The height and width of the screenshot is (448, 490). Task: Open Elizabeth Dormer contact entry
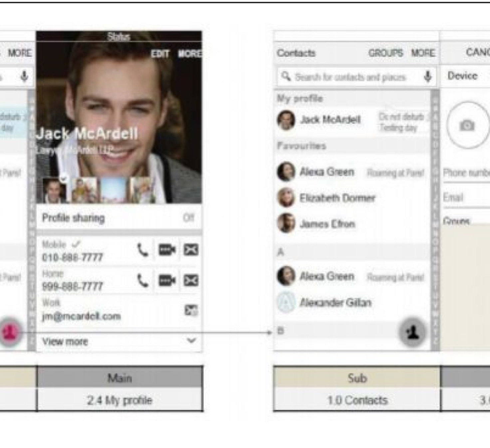click(337, 198)
